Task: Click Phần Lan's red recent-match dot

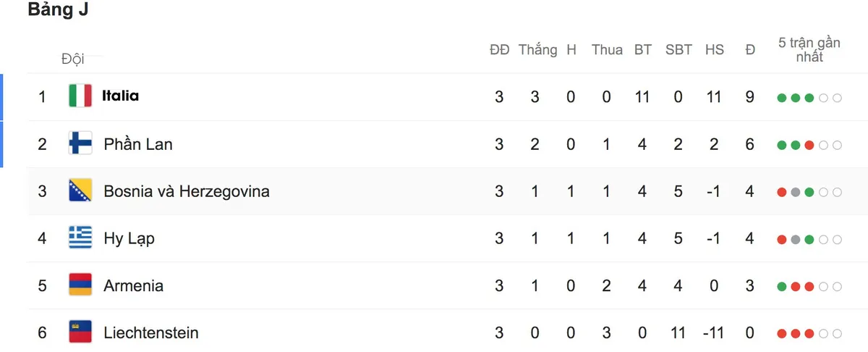Action: (809, 145)
